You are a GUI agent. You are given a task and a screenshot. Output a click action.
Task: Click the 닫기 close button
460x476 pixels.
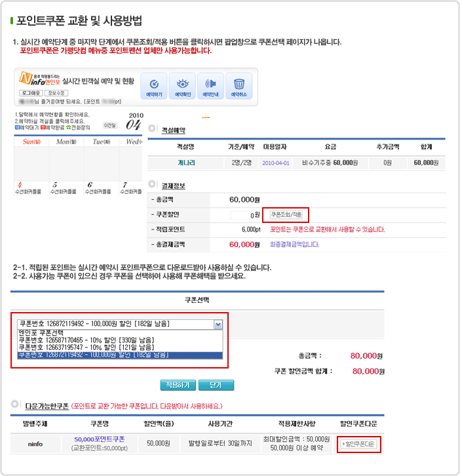216,385
